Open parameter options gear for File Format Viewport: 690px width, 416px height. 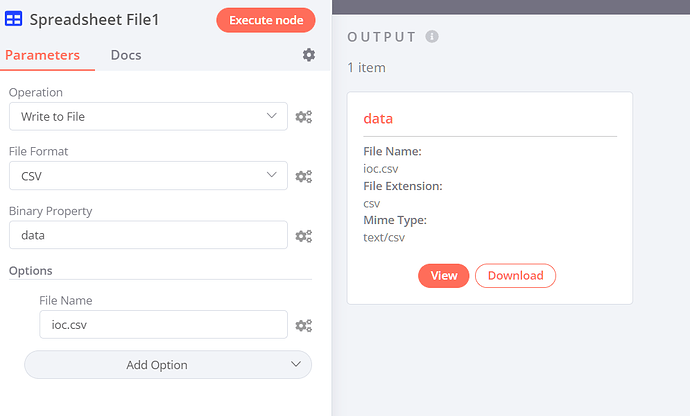pyautogui.click(x=303, y=176)
